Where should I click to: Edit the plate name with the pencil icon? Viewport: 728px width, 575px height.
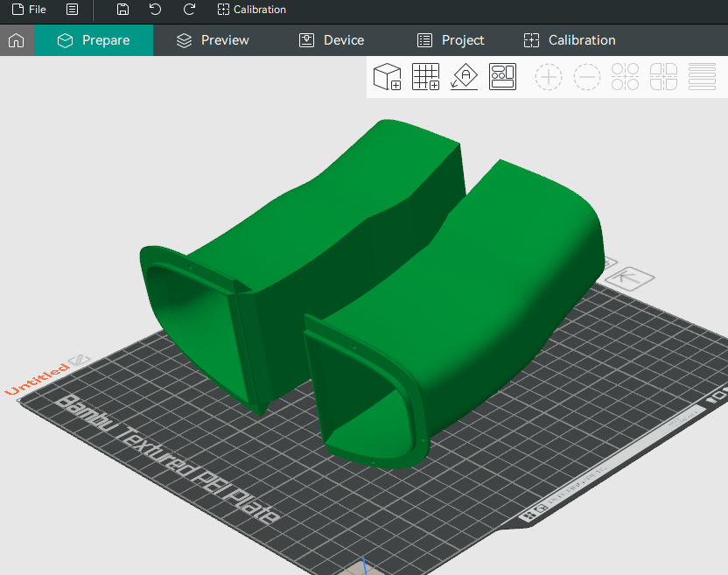click(x=79, y=360)
